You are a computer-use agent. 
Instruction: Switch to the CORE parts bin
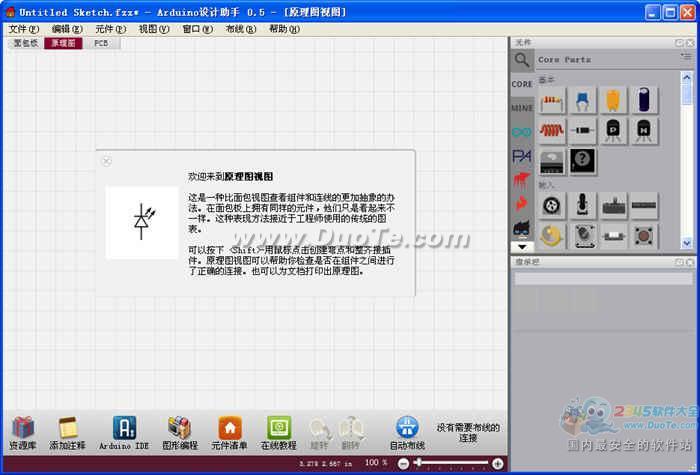click(521, 84)
